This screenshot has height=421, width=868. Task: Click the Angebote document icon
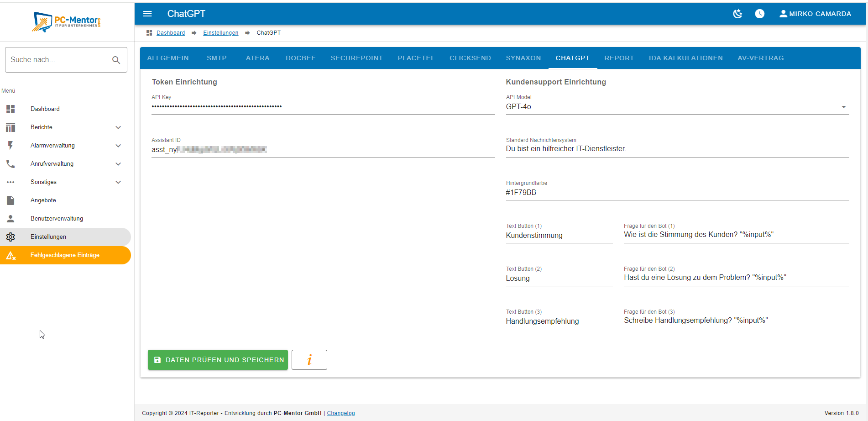tap(10, 200)
